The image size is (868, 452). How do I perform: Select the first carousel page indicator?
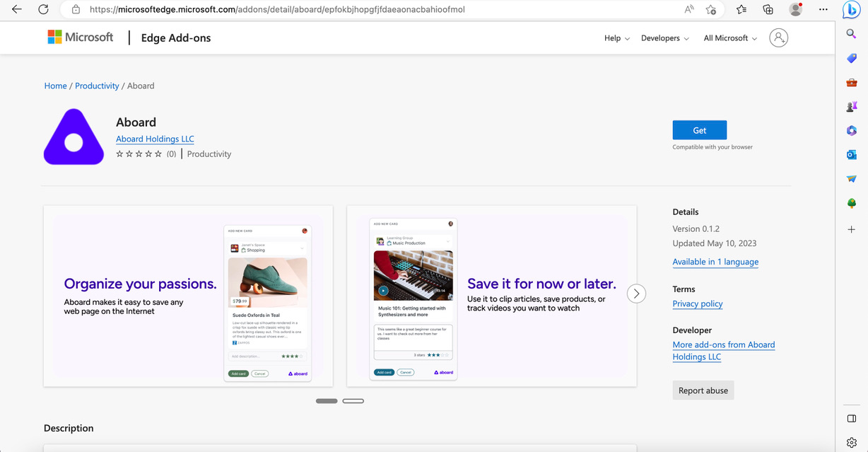pos(327,401)
